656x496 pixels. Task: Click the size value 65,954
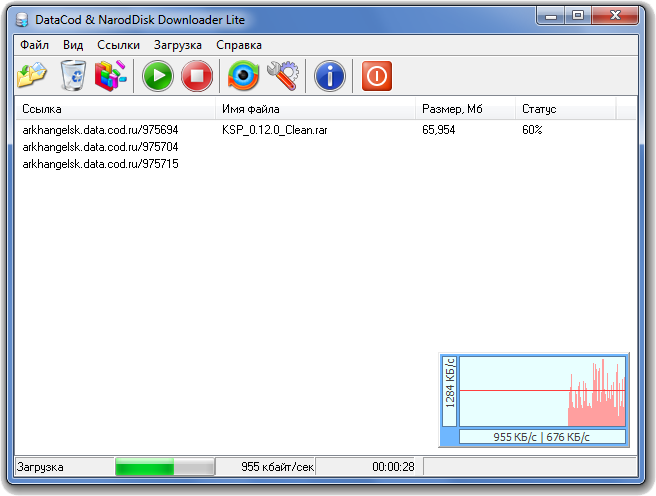438,130
